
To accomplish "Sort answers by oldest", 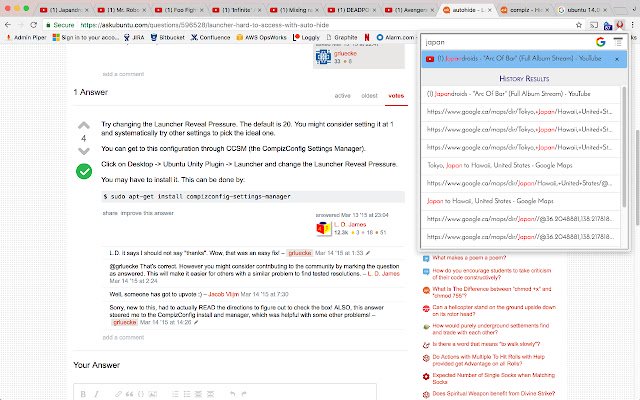I will (369, 96).
